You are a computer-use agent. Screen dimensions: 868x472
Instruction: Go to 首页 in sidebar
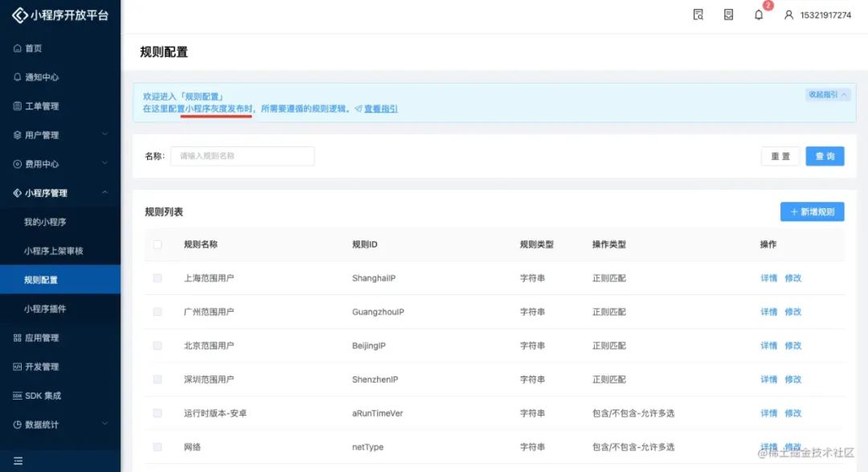click(33, 48)
